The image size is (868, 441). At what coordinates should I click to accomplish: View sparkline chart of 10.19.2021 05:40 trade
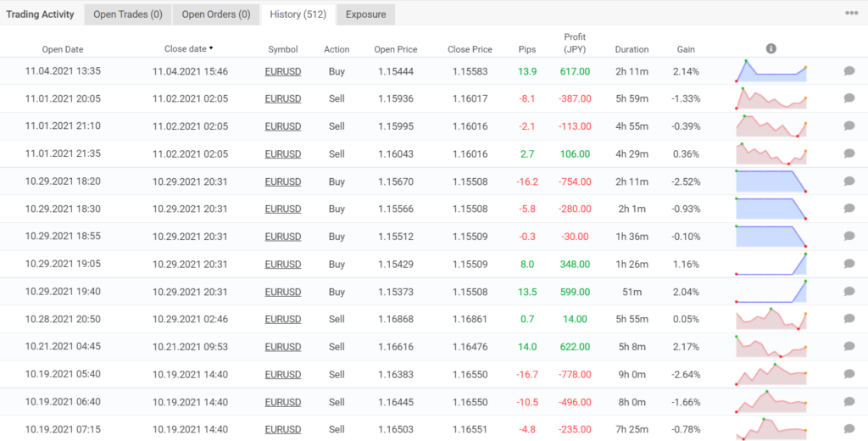[x=771, y=374]
